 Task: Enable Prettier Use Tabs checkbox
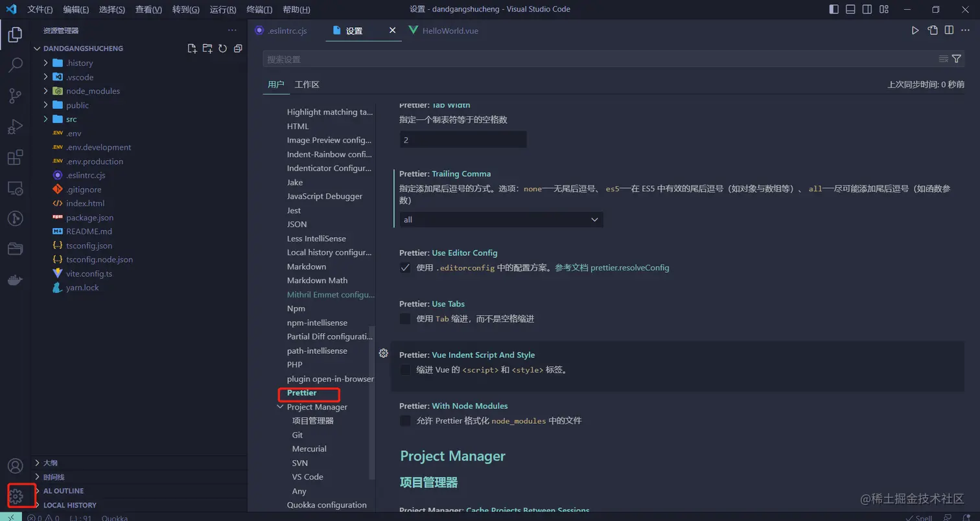[405, 319]
